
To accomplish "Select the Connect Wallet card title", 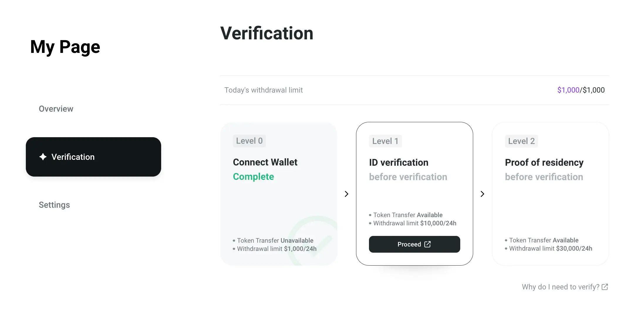I will pos(265,162).
